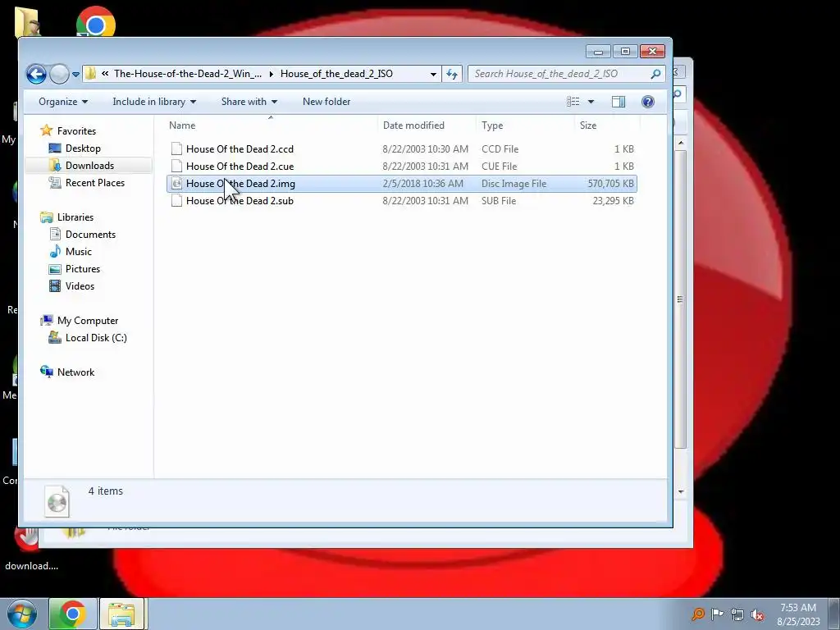Viewport: 840px width, 630px height.
Task: Sort by Size column header
Action: pos(587,126)
